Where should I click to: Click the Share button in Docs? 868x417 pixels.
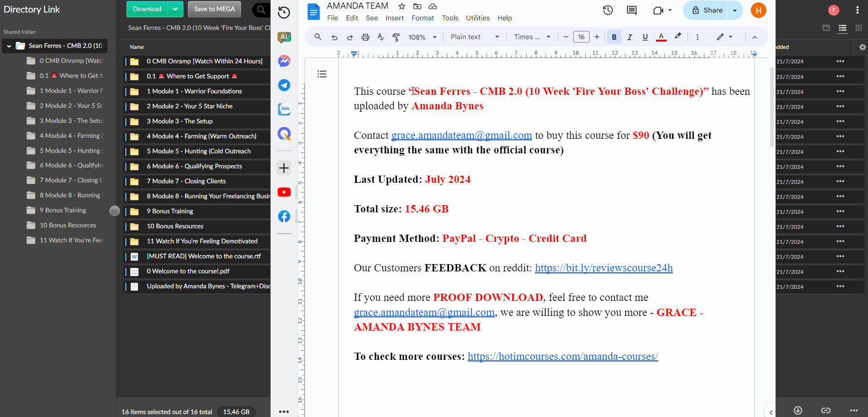coord(706,10)
